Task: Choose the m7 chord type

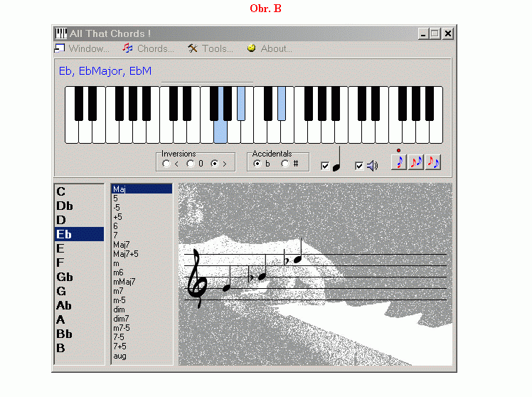Action: 142,291
